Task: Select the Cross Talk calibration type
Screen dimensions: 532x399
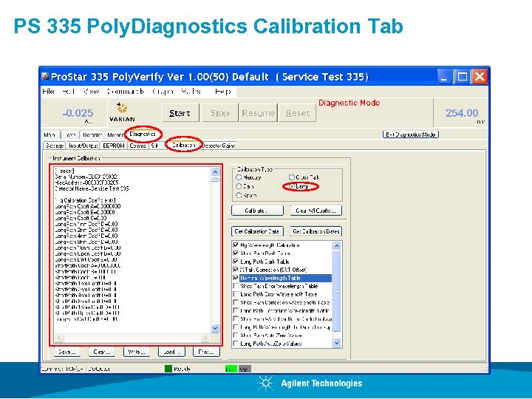Action: click(291, 177)
